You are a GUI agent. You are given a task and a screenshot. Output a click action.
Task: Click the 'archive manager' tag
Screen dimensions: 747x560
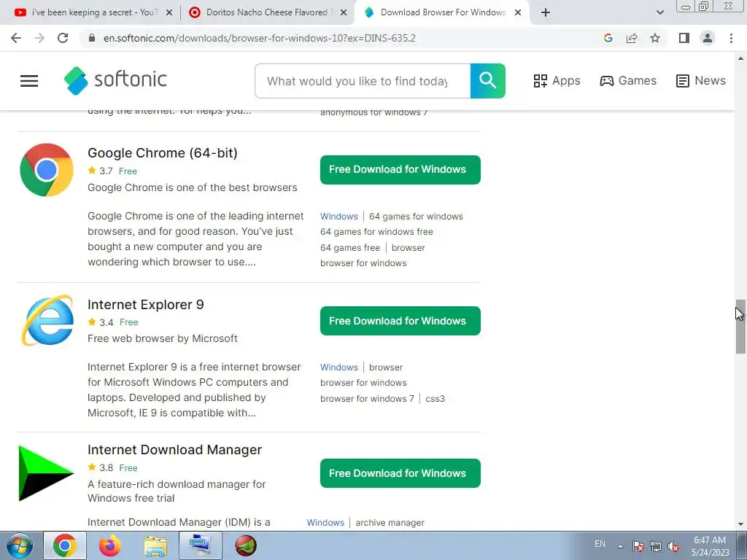click(x=390, y=522)
